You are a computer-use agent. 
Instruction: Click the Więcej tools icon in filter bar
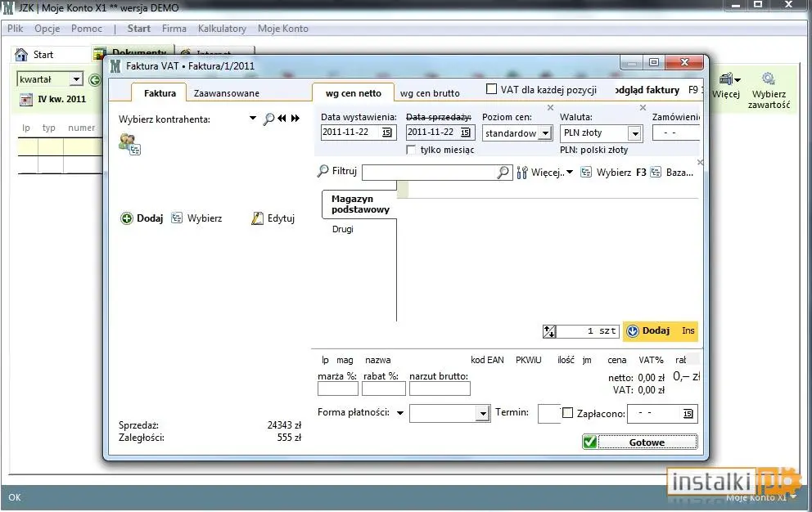(x=522, y=173)
